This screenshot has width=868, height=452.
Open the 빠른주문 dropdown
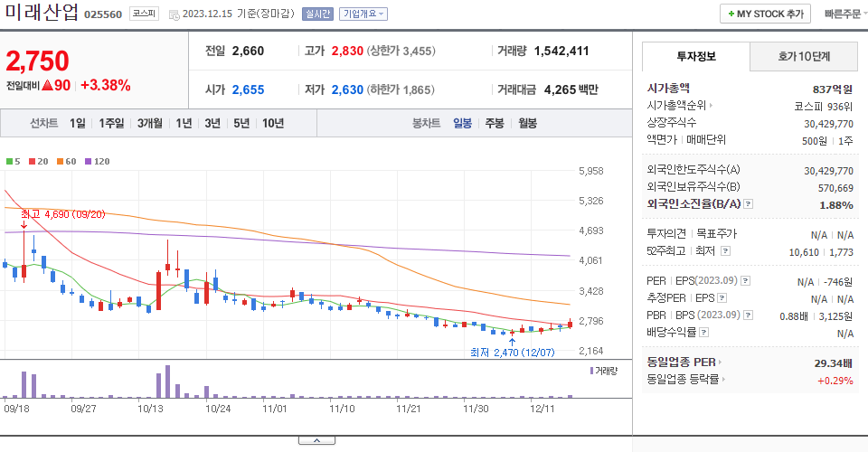click(845, 14)
